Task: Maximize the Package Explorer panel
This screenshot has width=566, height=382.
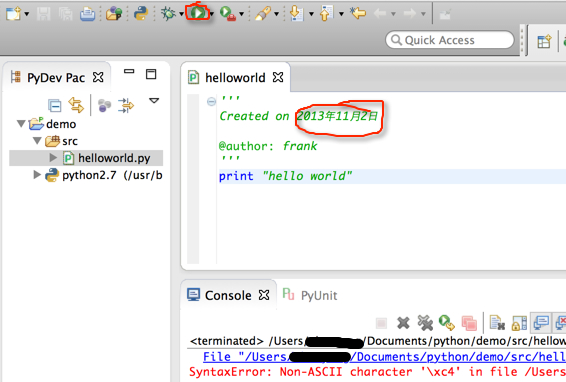Action: tap(151, 74)
